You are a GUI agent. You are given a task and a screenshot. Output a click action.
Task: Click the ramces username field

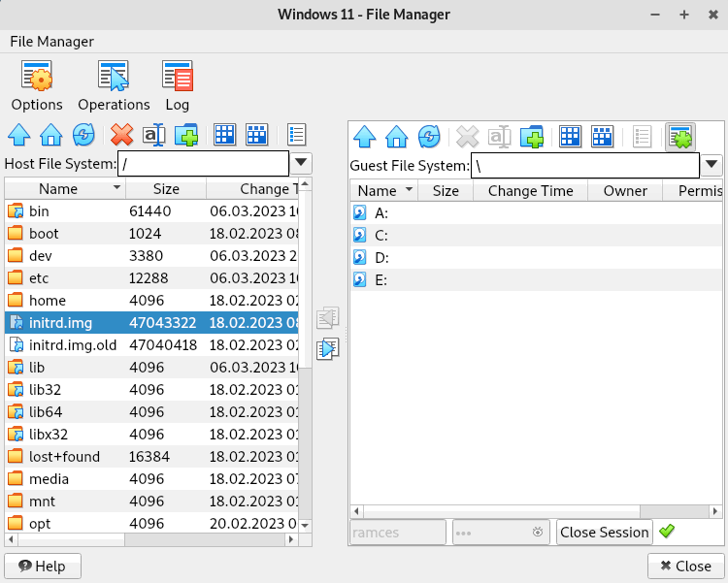pos(397,532)
